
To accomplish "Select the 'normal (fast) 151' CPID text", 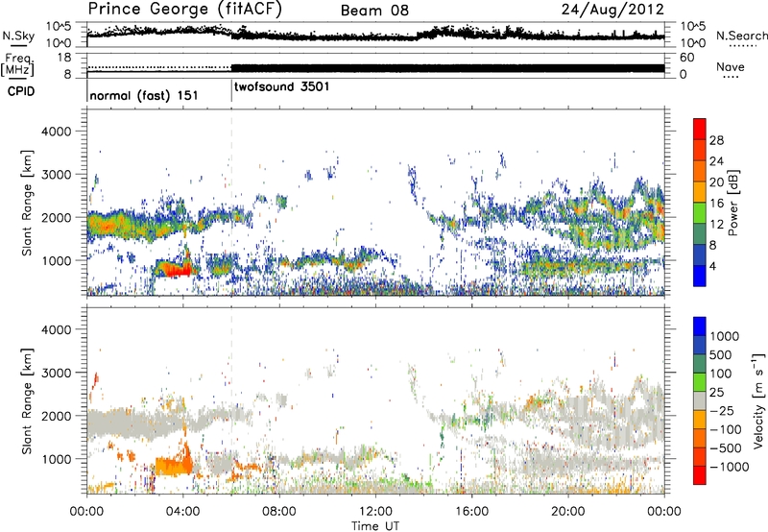I will point(144,95).
